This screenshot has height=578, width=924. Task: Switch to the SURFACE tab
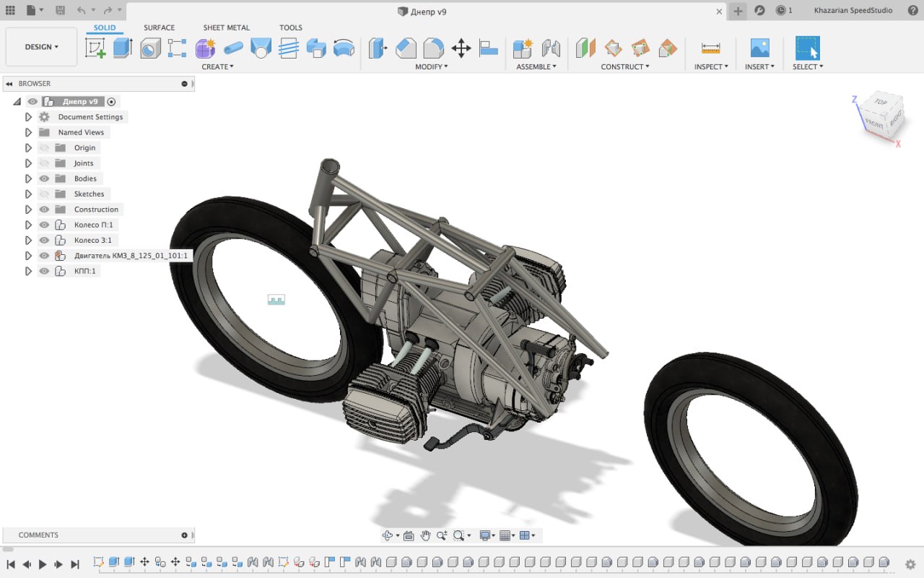click(x=159, y=27)
